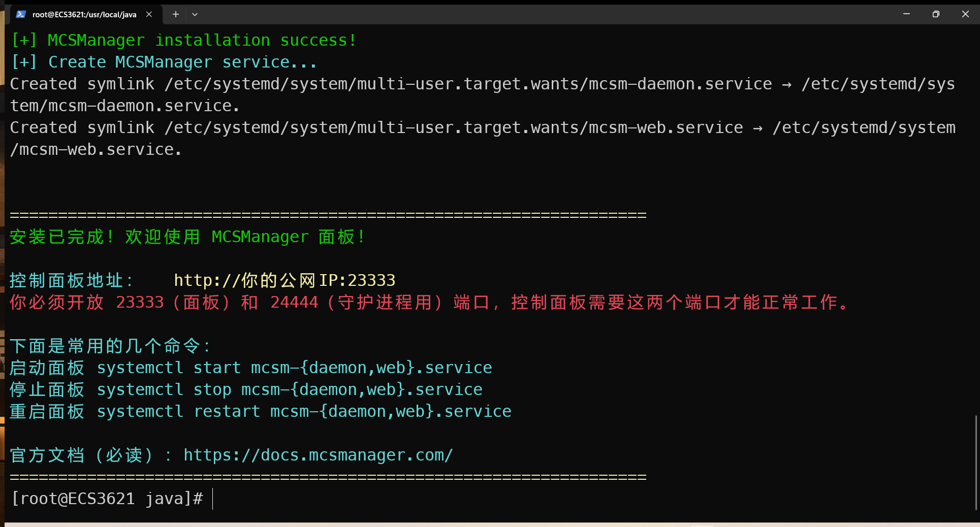Minimize the terminal window

point(906,14)
